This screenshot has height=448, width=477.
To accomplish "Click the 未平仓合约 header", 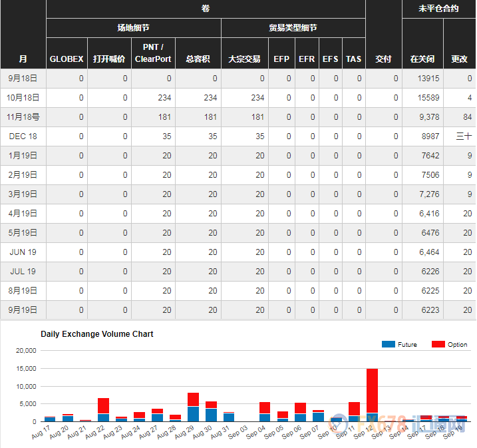I will [x=438, y=9].
